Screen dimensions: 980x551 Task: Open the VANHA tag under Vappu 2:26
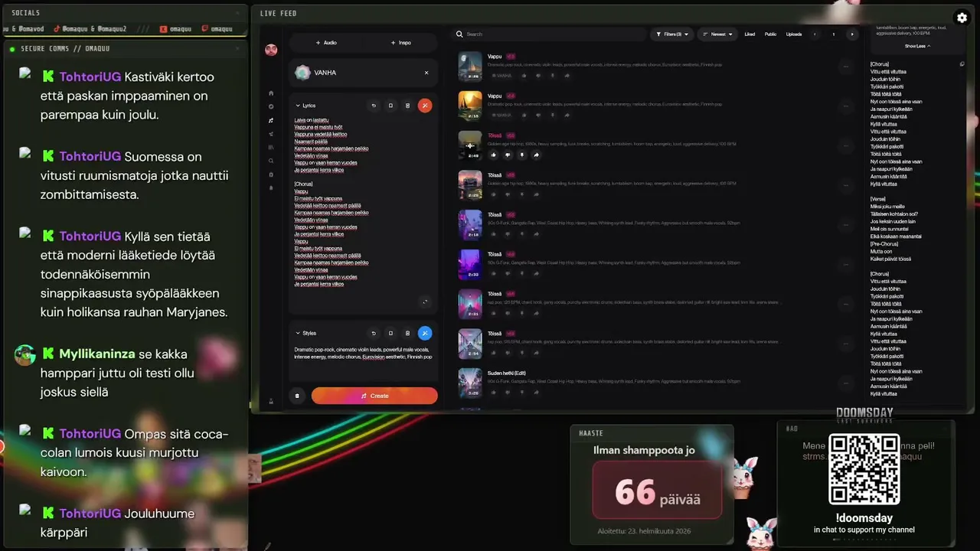[x=501, y=76]
